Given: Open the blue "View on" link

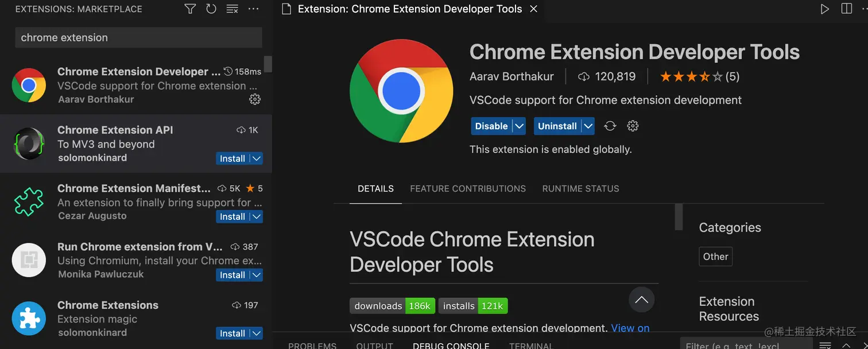Looking at the screenshot, I should (x=630, y=328).
